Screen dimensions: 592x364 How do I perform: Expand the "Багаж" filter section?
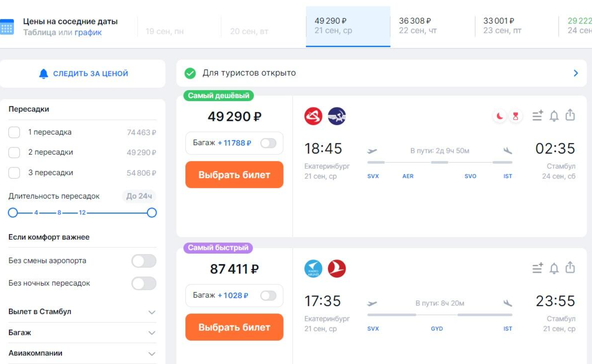point(152,333)
